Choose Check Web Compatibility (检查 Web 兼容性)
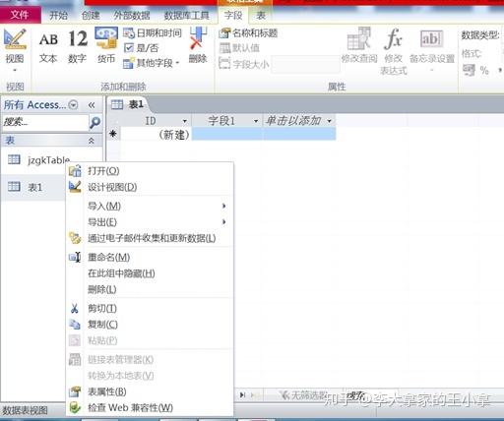Viewport: 504px width, 421px height. (151, 407)
